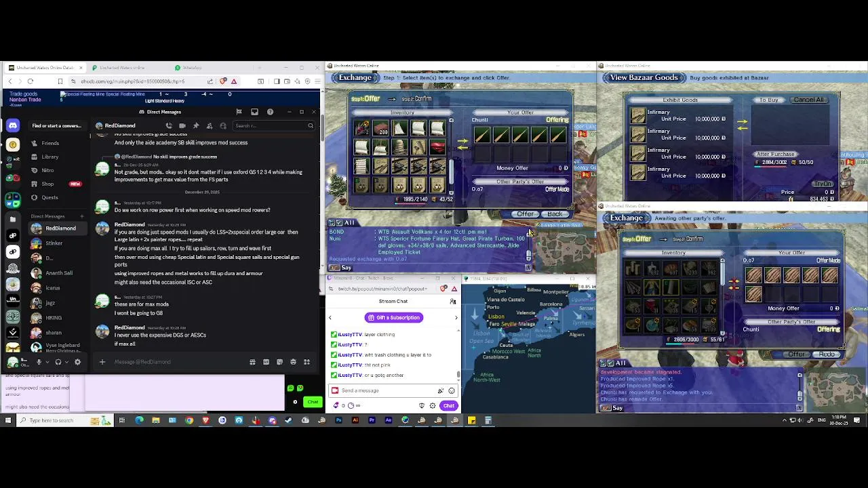
Task: Show hidden system tray icons
Action: [786, 420]
